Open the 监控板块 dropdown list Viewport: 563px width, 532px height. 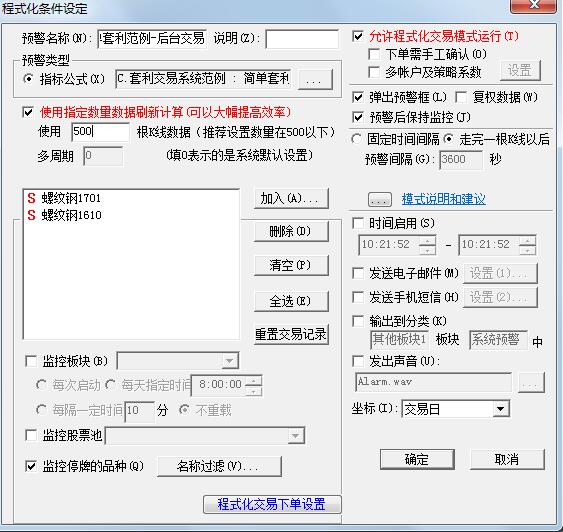[x=229, y=361]
